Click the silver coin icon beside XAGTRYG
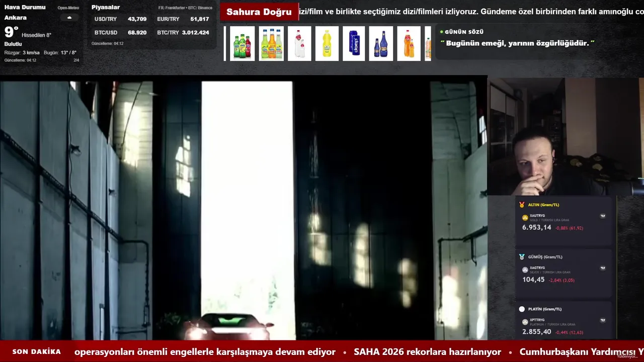The height and width of the screenshot is (362, 644). [x=525, y=270]
